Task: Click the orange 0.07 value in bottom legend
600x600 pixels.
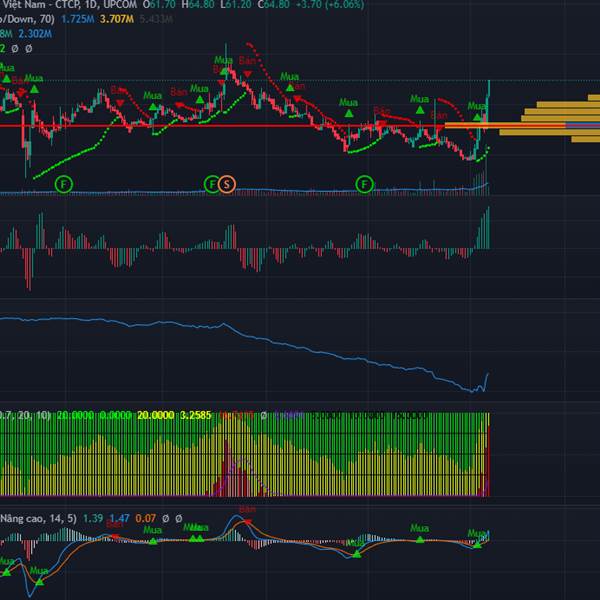Action: [148, 519]
